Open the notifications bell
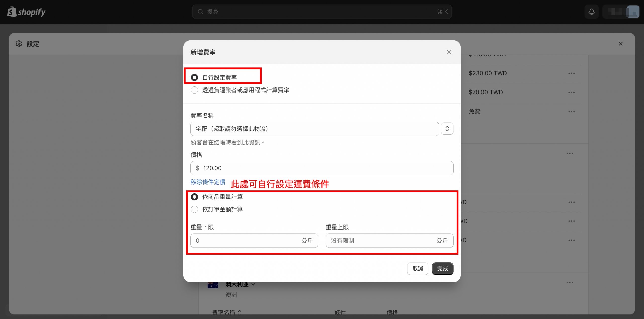The height and width of the screenshot is (319, 644). click(x=591, y=12)
